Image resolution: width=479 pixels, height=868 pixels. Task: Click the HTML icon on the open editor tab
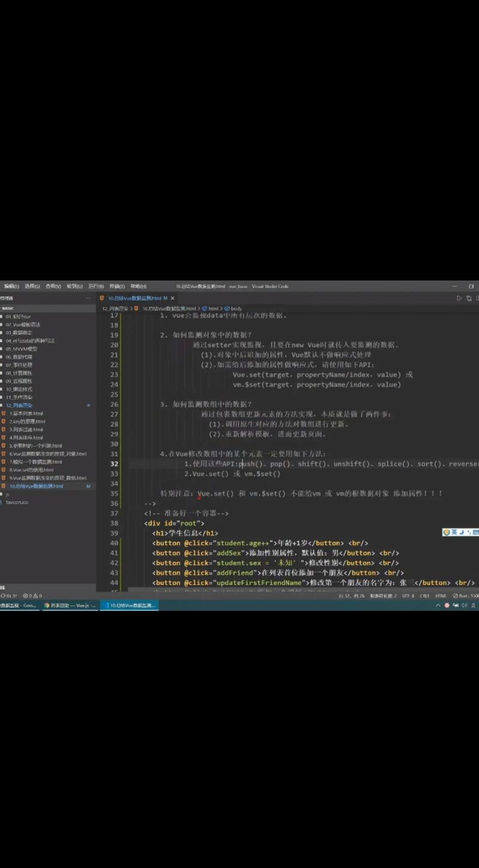click(x=102, y=298)
